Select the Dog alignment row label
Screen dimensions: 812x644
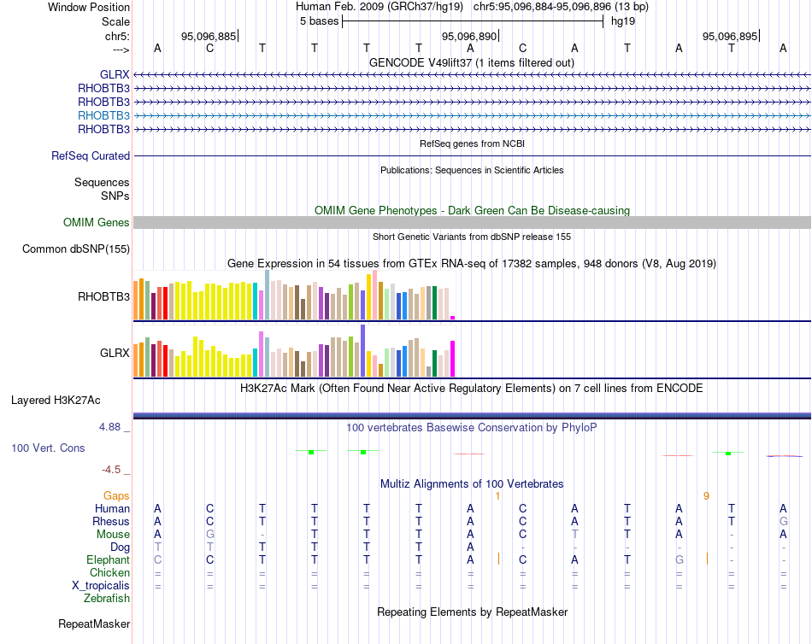tap(121, 547)
